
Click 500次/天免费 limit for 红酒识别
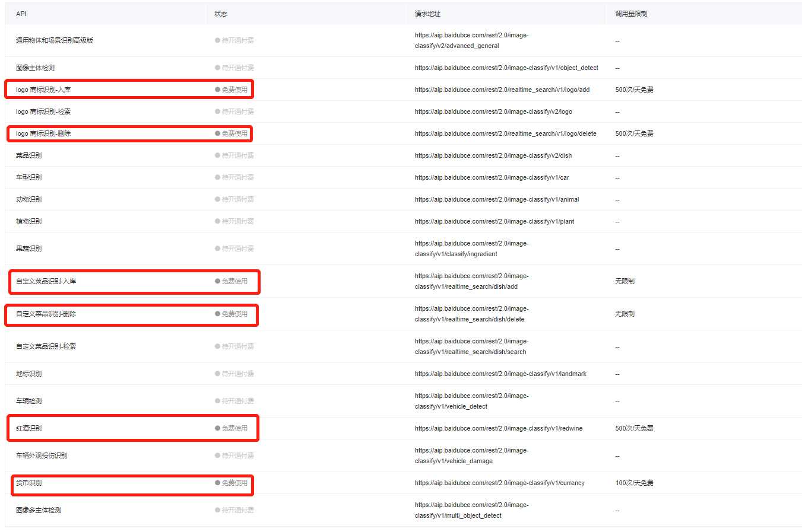[634, 428]
